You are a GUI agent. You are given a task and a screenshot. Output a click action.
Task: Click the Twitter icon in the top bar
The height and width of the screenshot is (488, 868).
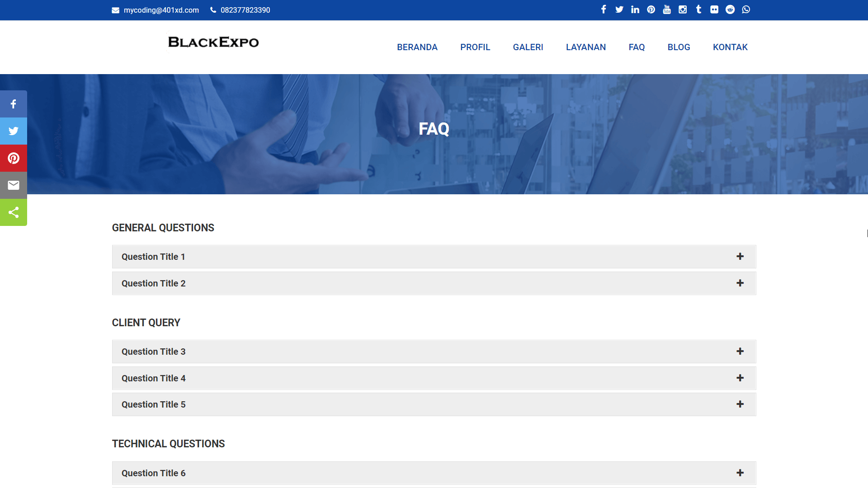click(619, 9)
